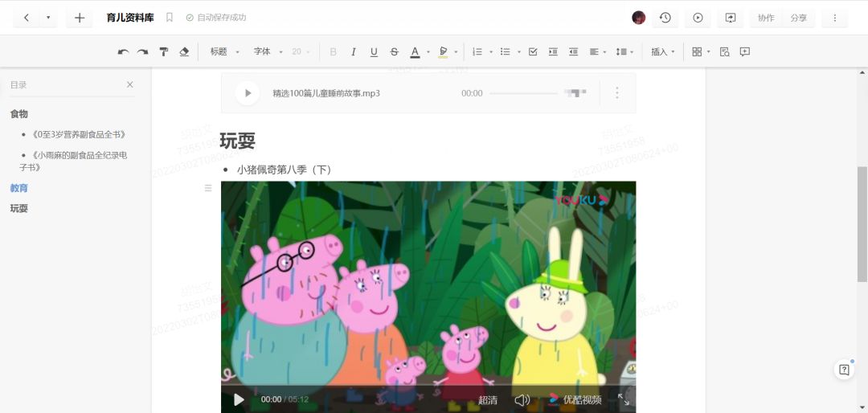The image size is (868, 413).
Task: Close the 目录 outline panel
Action: pos(129,84)
